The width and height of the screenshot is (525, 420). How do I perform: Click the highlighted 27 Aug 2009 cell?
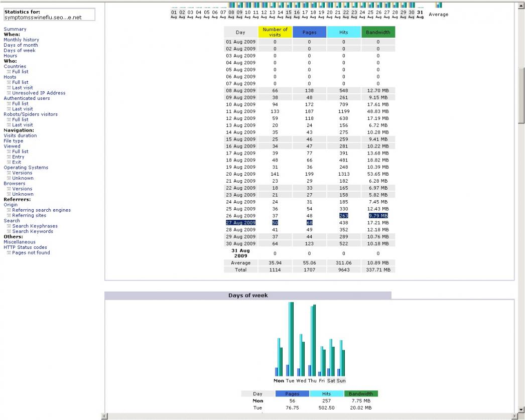click(x=240, y=223)
